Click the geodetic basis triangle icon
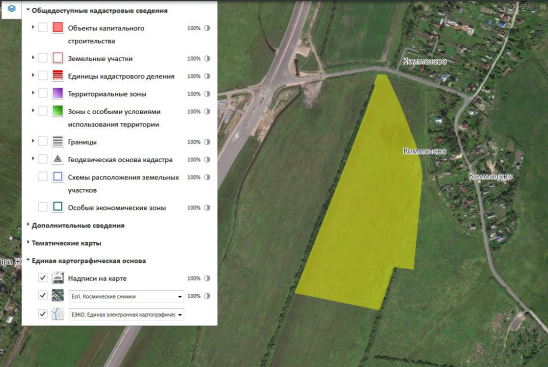Image resolution: width=548 pixels, height=367 pixels. [58, 159]
